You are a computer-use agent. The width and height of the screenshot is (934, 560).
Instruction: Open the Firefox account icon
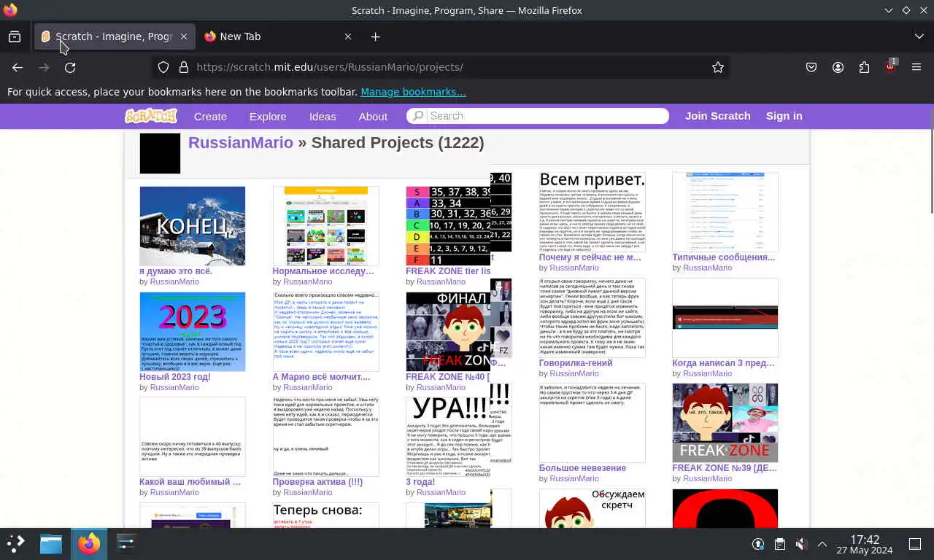[838, 67]
